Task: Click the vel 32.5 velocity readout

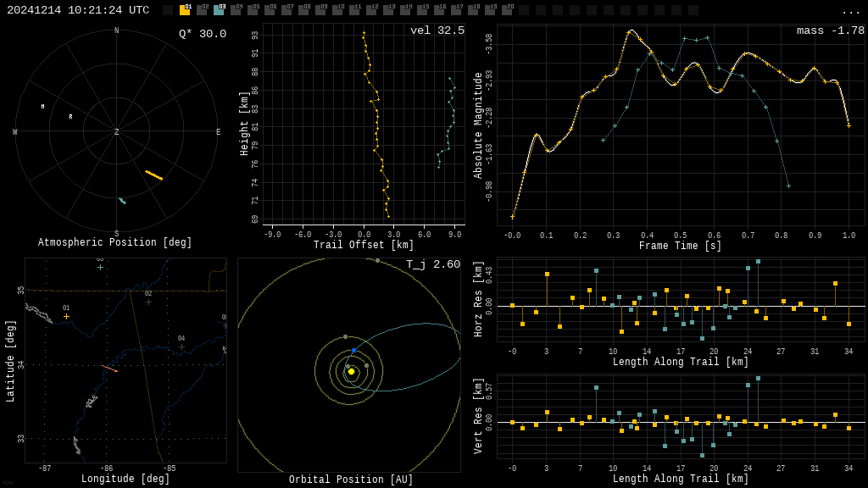Action: pyautogui.click(x=437, y=30)
